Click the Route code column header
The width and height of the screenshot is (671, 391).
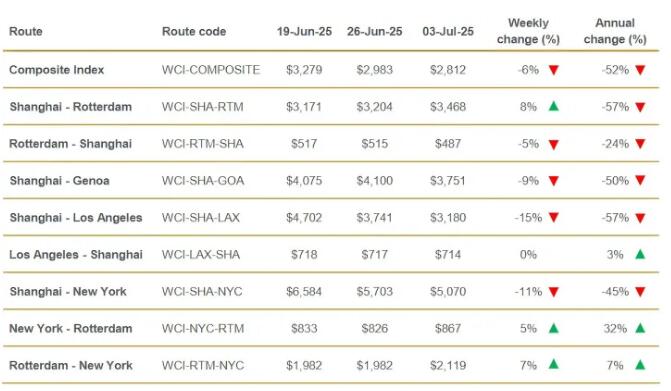(x=194, y=32)
